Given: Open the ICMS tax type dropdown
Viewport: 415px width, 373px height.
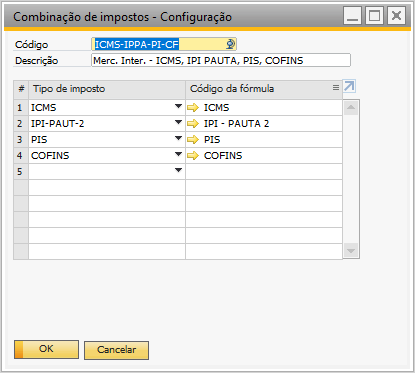Looking at the screenshot, I should [x=178, y=106].
